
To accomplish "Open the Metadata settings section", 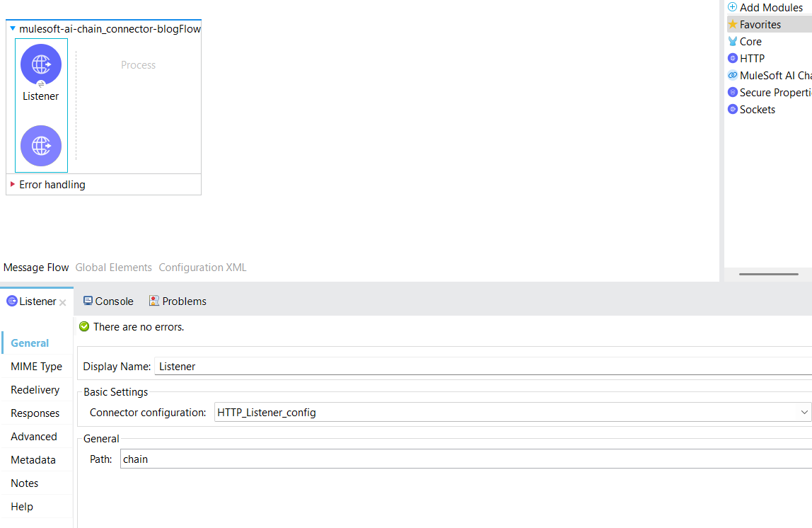I will [33, 459].
